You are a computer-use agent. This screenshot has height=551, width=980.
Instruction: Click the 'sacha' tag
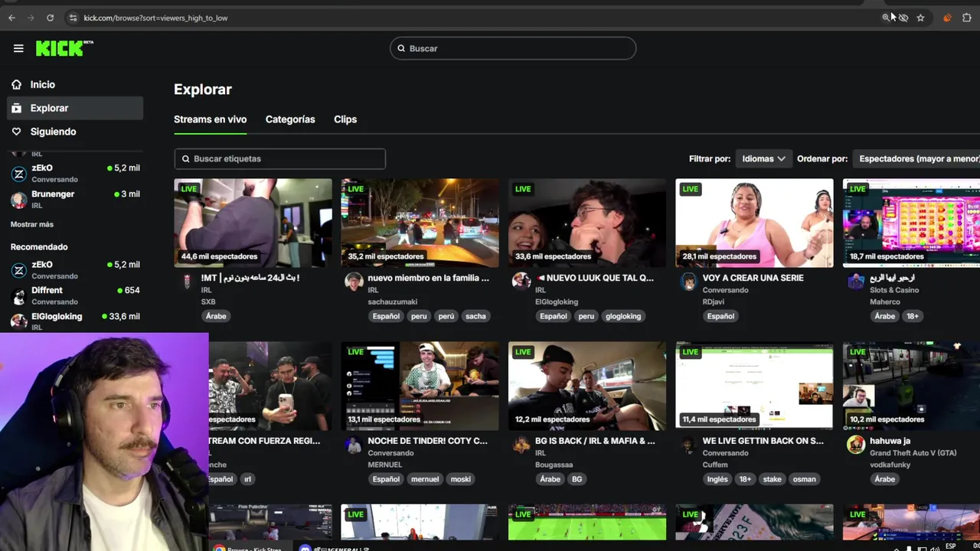(x=475, y=316)
